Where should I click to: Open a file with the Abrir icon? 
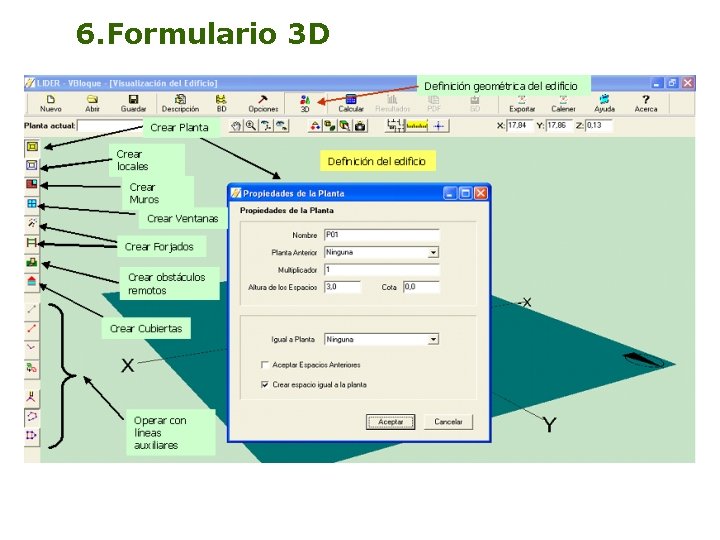pyautogui.click(x=92, y=103)
